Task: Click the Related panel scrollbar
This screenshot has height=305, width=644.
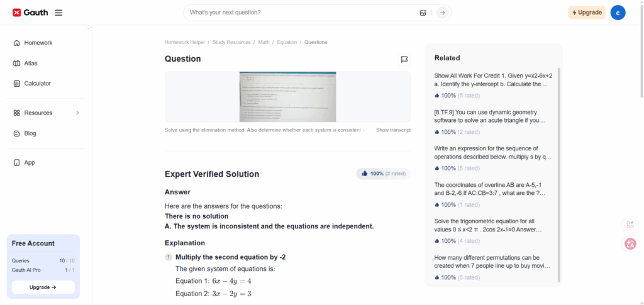Action: [x=558, y=174]
